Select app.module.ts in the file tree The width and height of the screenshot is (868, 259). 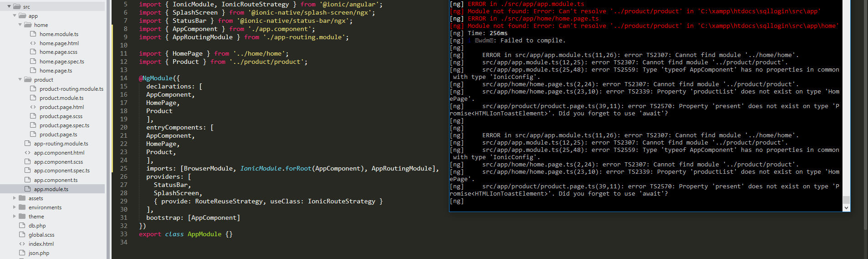click(x=51, y=189)
